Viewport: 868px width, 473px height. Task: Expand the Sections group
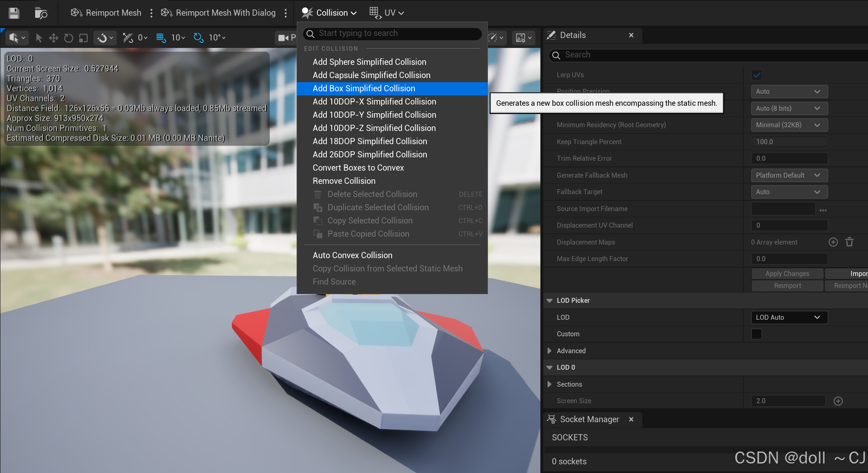pos(549,384)
